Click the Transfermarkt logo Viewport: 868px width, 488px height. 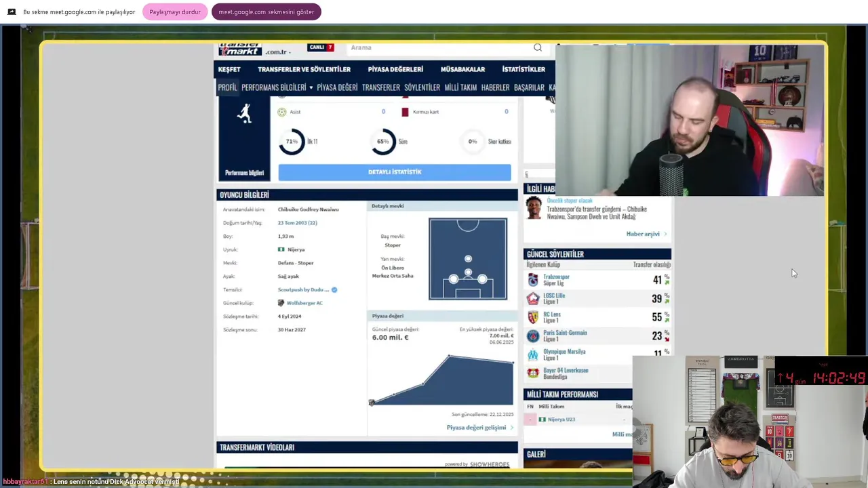click(x=240, y=50)
